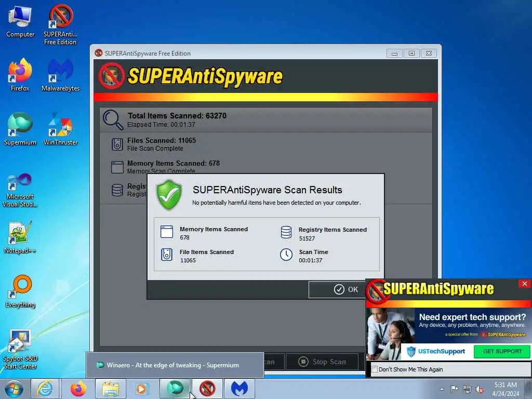Select the Supermium taskbar button
532x399 pixels.
[175, 389]
